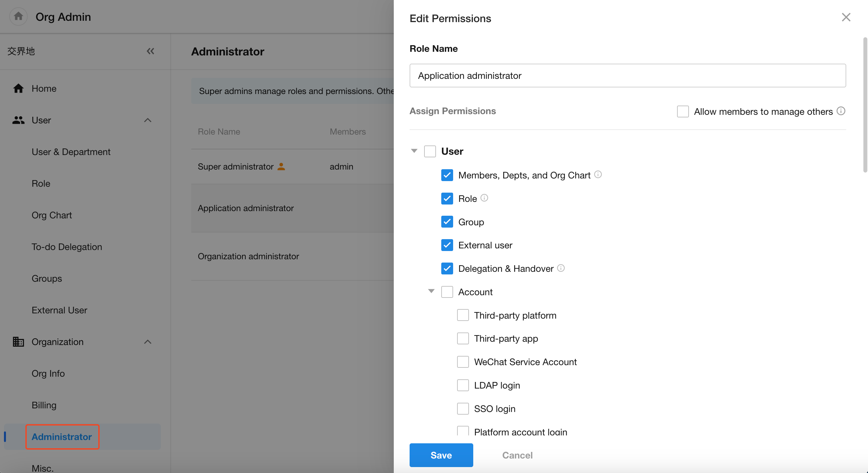868x473 pixels.
Task: Click info icon beside Members, Depts, Org Chart
Action: pyautogui.click(x=598, y=174)
